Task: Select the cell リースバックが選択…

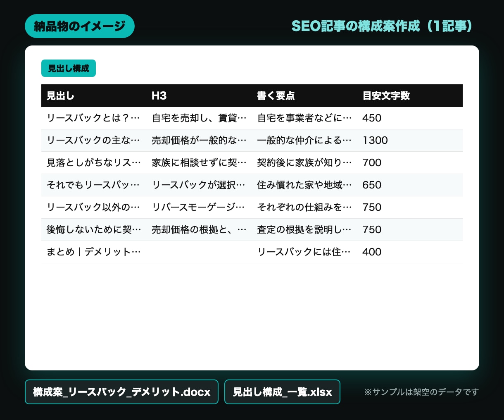Action: 199,185
